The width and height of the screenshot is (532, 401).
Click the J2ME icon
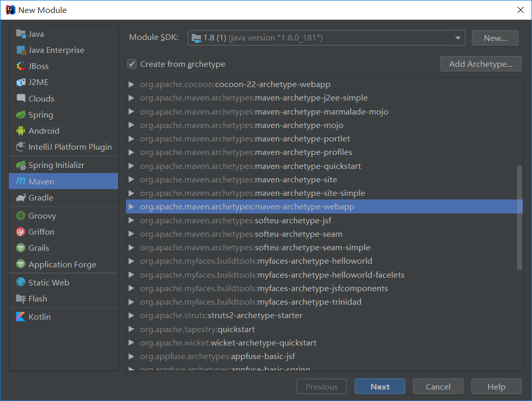[x=21, y=82]
